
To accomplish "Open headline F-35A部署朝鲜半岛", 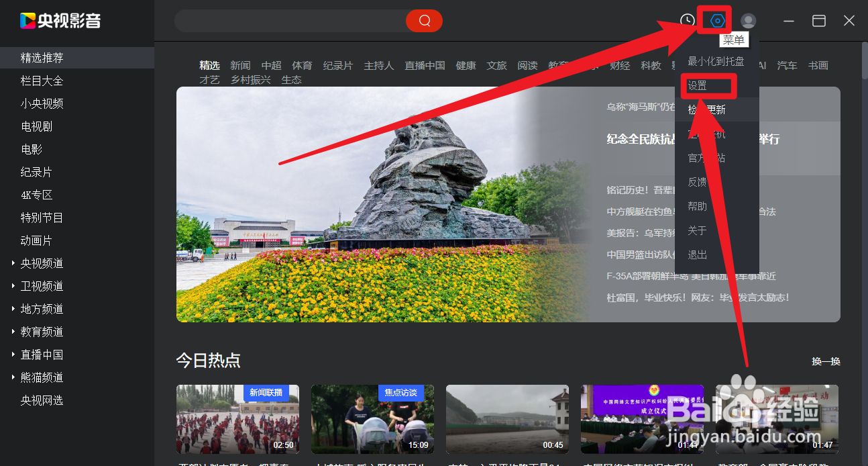I will [692, 276].
